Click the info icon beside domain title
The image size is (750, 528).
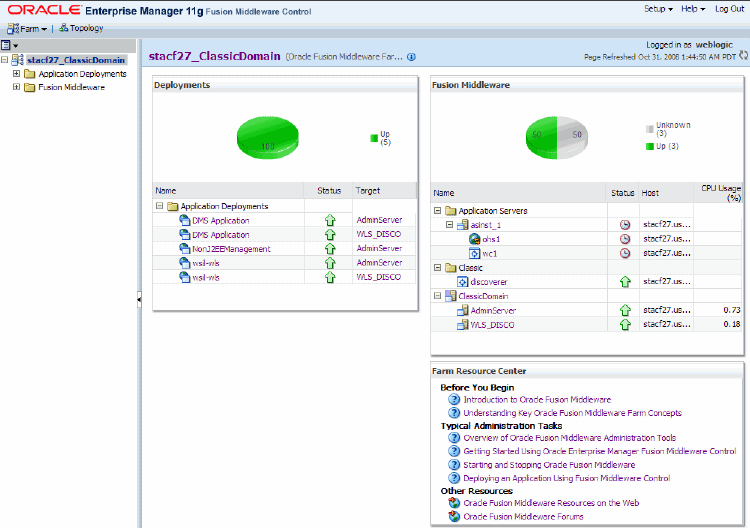point(411,57)
